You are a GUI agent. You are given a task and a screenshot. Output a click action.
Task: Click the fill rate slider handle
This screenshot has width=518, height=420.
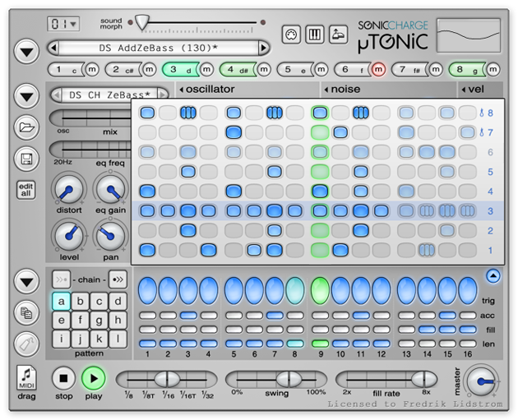(423, 380)
